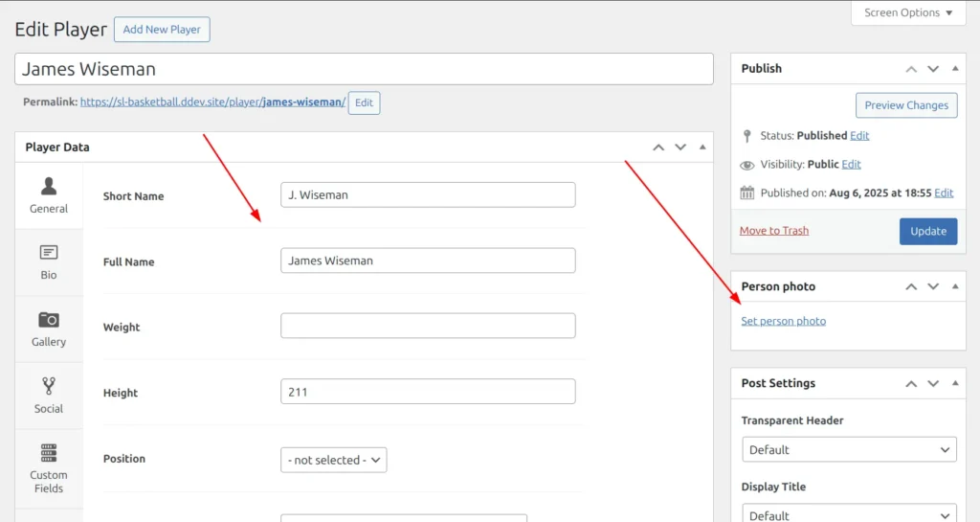Open the Transparent Header dropdown
This screenshot has width=980, height=522.
pyautogui.click(x=850, y=449)
